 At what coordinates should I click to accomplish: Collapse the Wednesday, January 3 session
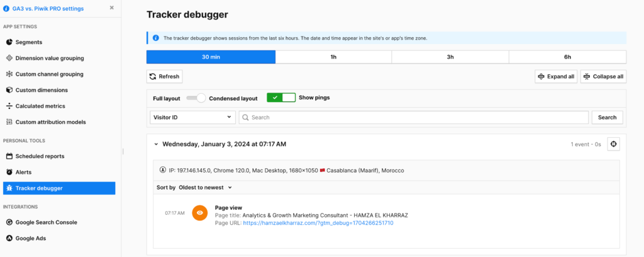[156, 144]
